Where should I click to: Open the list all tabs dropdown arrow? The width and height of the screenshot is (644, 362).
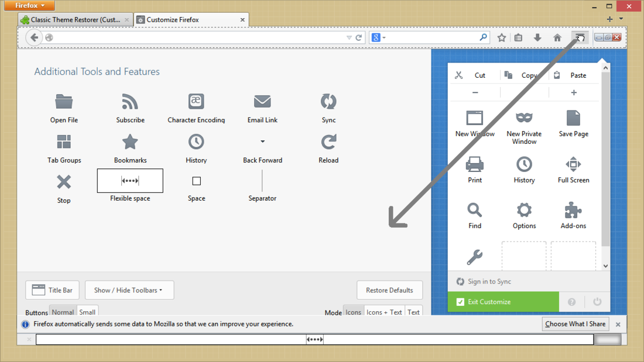coord(621,19)
